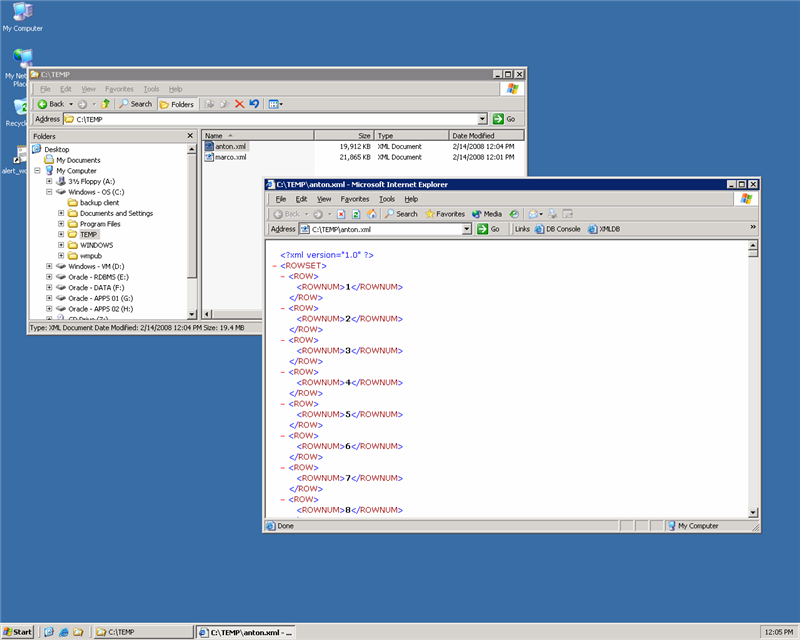Collapse the first ROW node in XML
This screenshot has width=800, height=640.
click(284, 276)
